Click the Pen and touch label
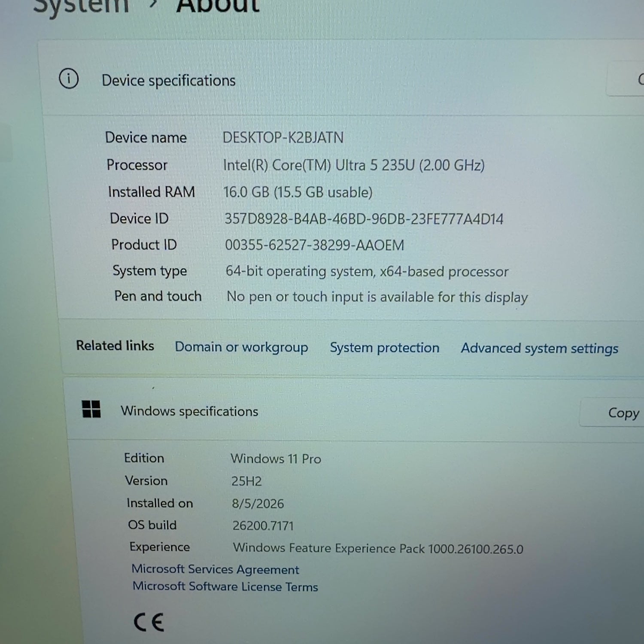The height and width of the screenshot is (644, 644). 158,296
